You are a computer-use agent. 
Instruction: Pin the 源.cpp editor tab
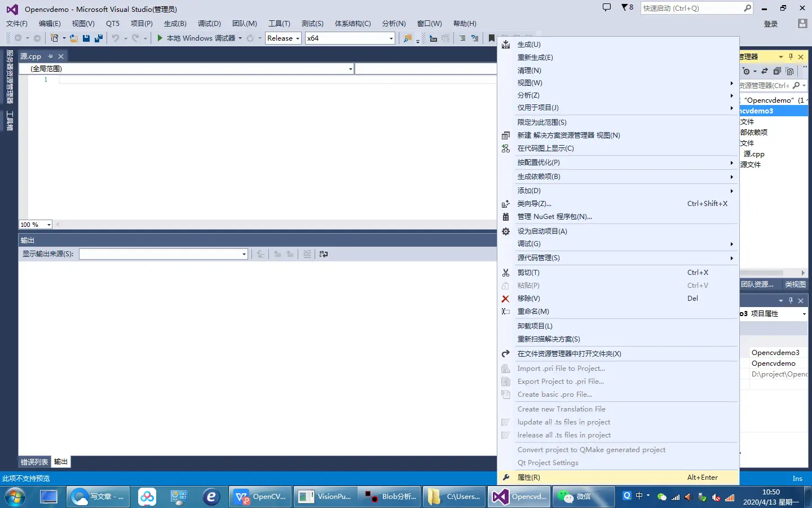pos(50,56)
